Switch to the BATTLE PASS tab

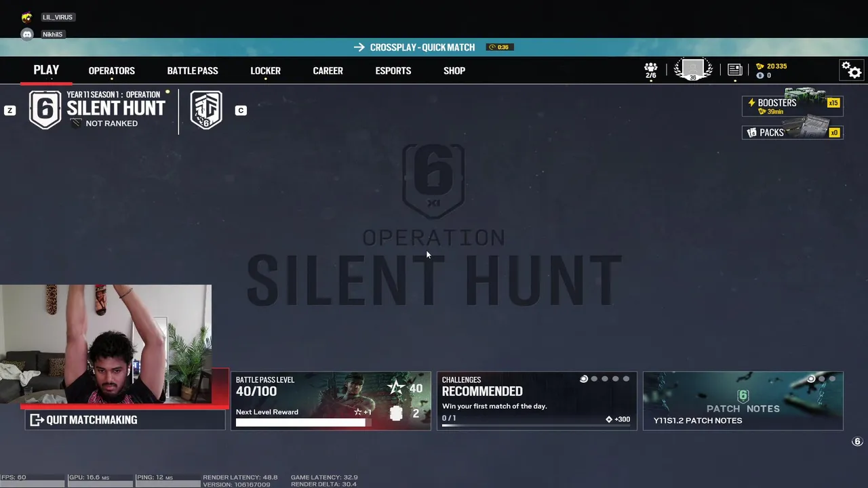193,70
